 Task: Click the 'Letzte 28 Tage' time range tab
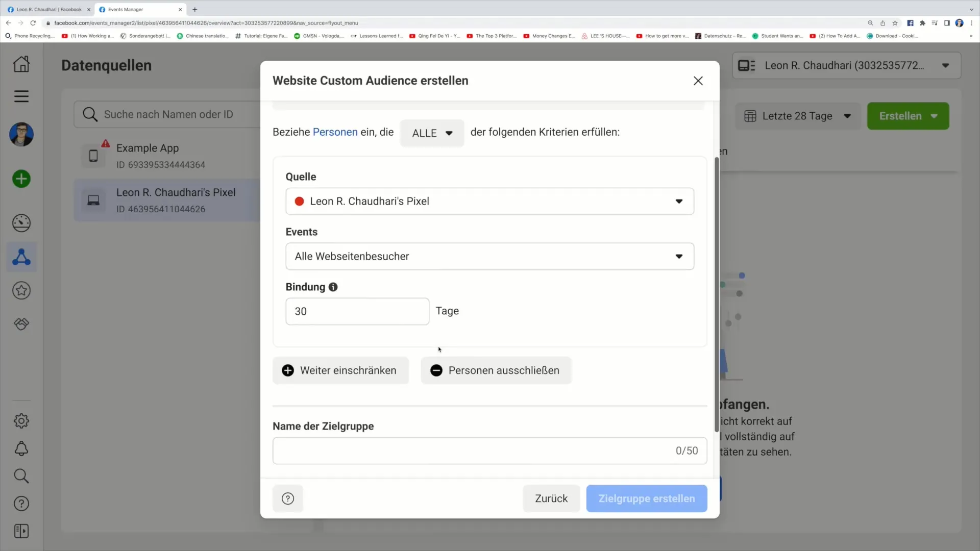(799, 116)
